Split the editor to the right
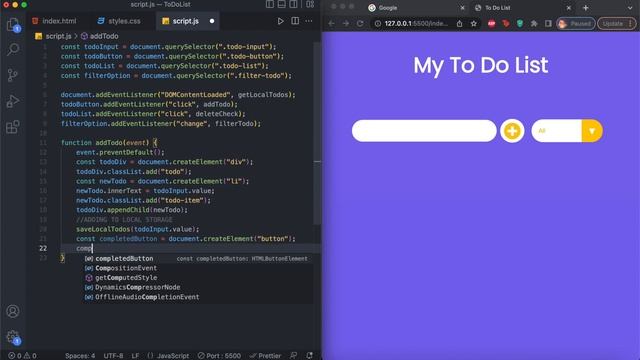640x360 pixels. coord(295,21)
